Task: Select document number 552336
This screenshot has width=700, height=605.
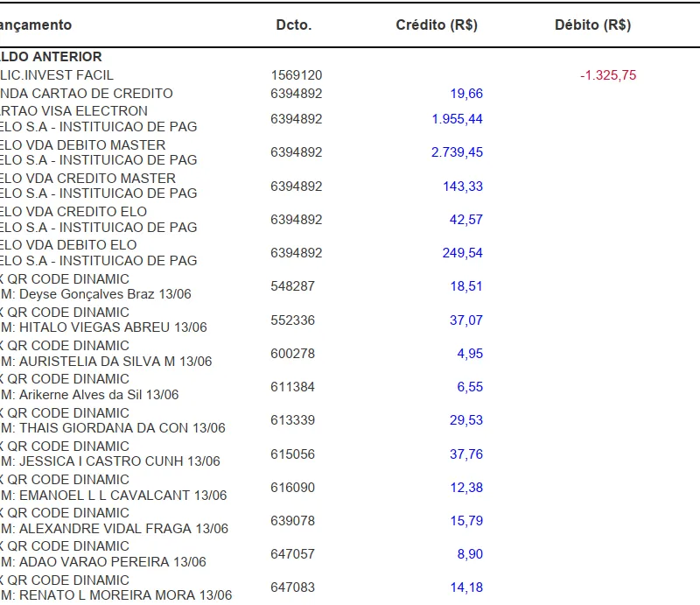Action: tap(292, 320)
